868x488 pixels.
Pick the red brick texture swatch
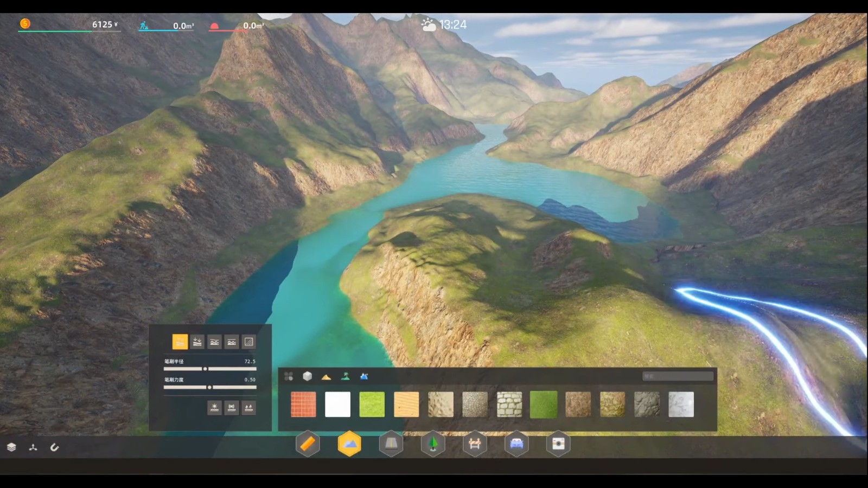pyautogui.click(x=303, y=404)
